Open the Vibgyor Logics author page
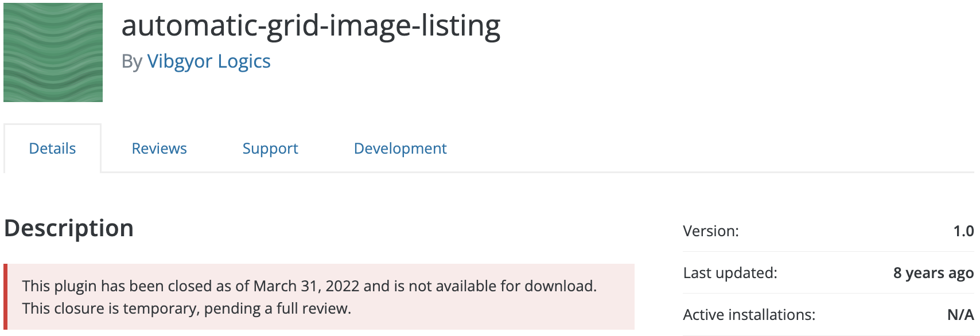 pyautogui.click(x=208, y=61)
